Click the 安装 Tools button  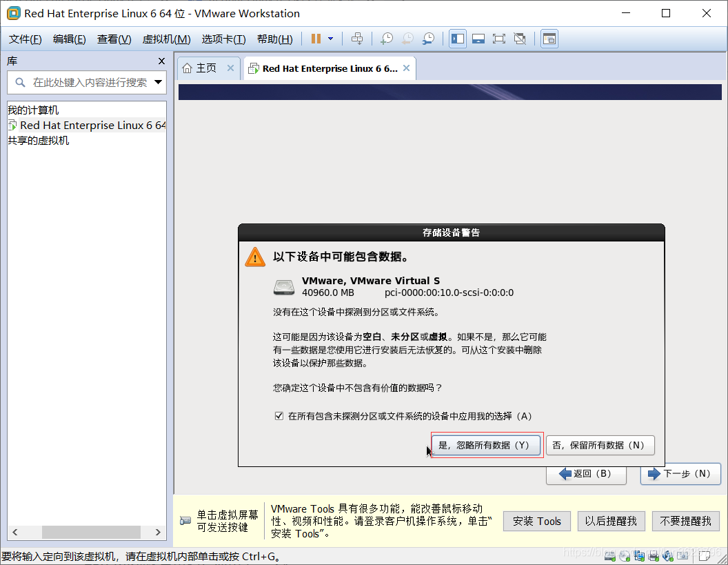tap(537, 522)
